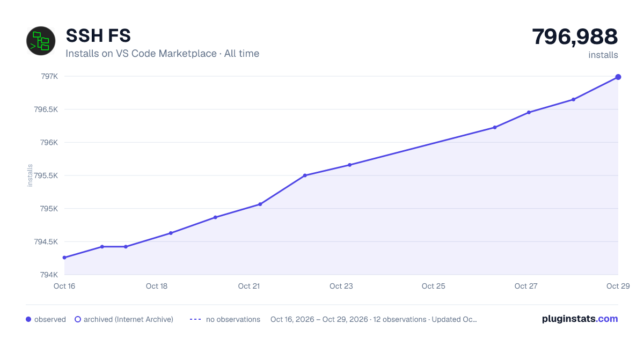Click the 'Oct 16, 2026 – Oct 29, 2026 · 12 observations' footer text
The width and height of the screenshot is (644, 338).
coord(348,319)
